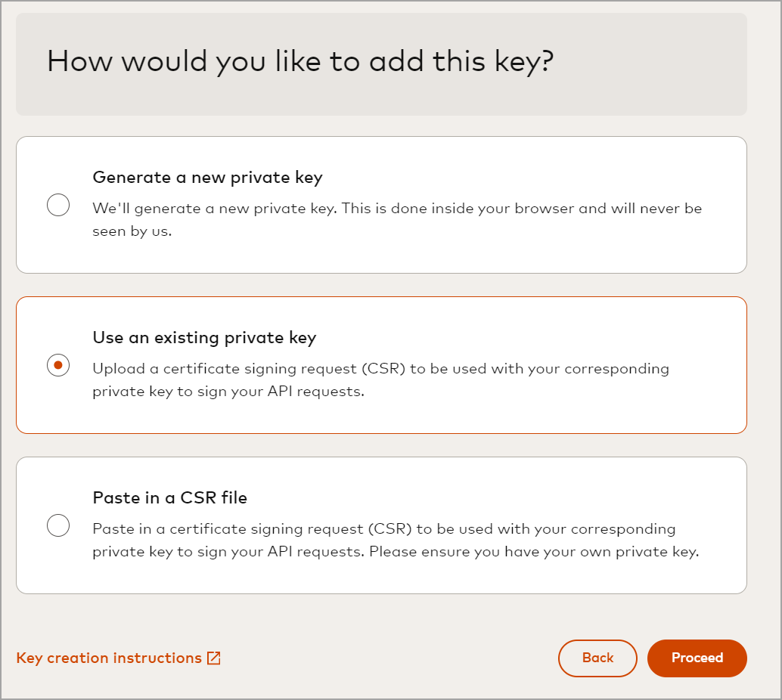Click 'private key to sign your API requests.' under existing key
Screen dimensions: 782x700
pyautogui.click(x=228, y=392)
